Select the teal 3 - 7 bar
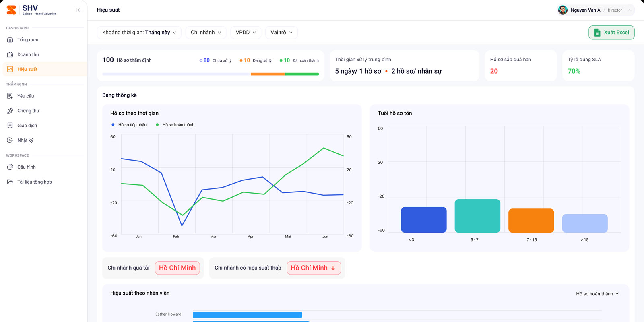The height and width of the screenshot is (322, 644). click(x=477, y=216)
